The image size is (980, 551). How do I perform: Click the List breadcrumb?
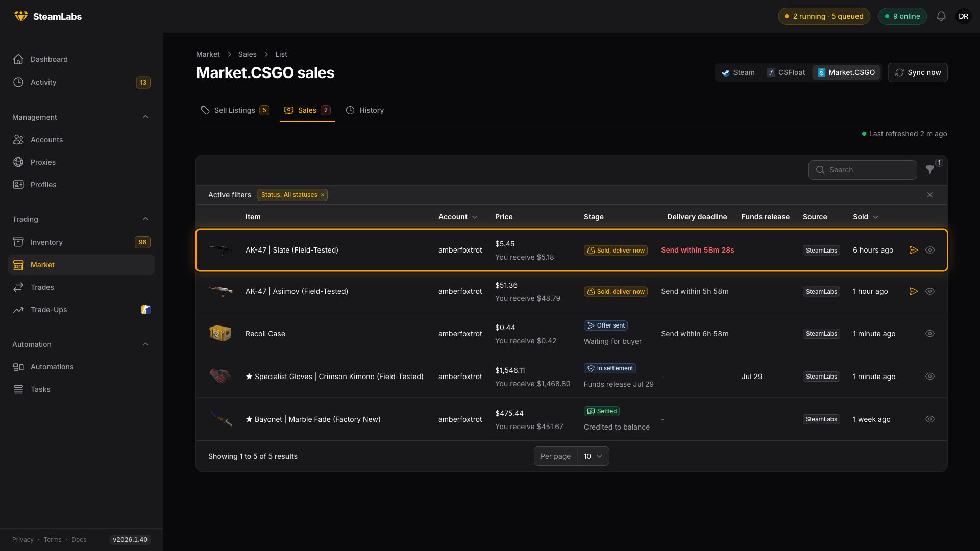tap(281, 54)
